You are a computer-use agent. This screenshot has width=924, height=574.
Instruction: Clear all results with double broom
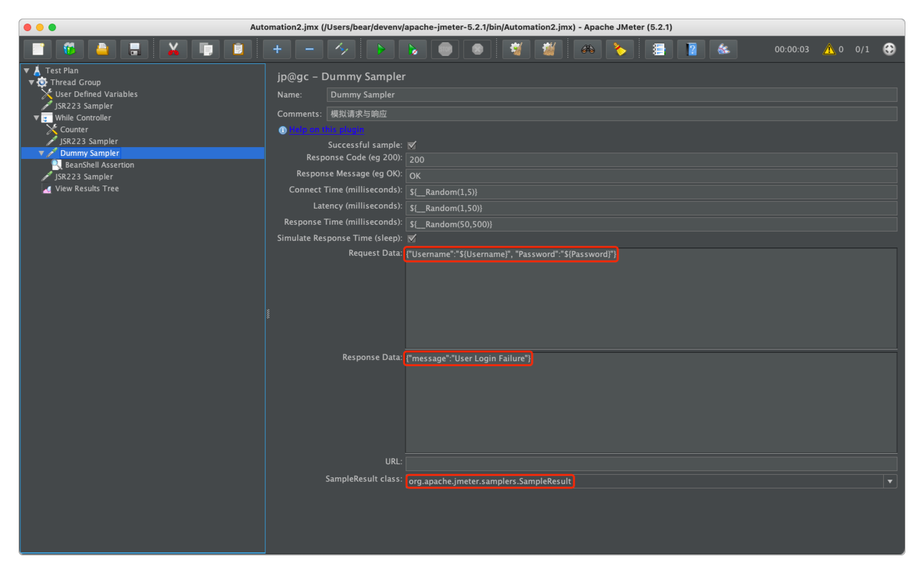[x=548, y=49]
